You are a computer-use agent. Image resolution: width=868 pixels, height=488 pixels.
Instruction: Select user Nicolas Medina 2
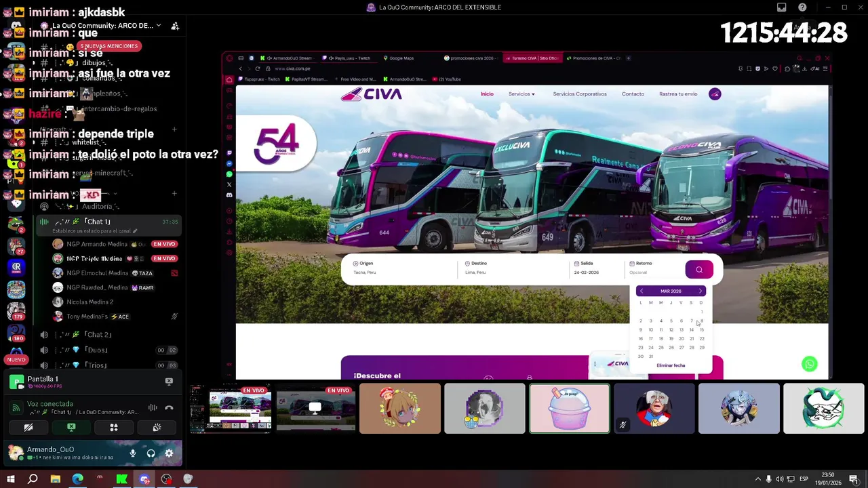point(90,302)
